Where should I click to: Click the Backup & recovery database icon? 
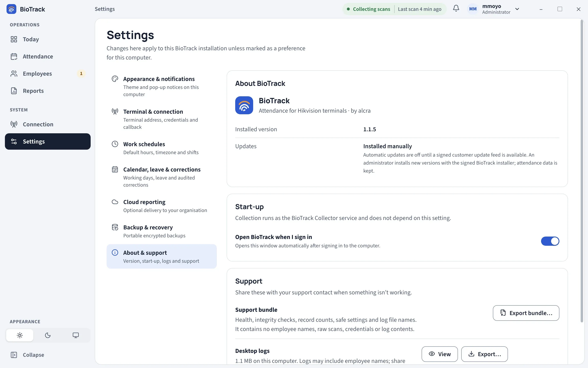pos(115,227)
